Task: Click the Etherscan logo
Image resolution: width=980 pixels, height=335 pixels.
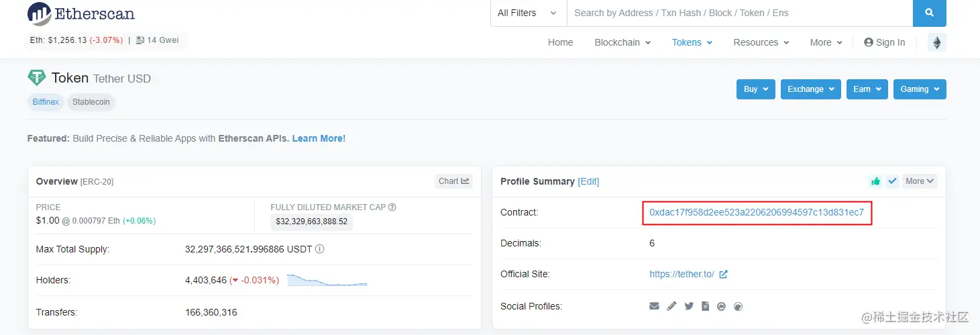Action: click(80, 13)
